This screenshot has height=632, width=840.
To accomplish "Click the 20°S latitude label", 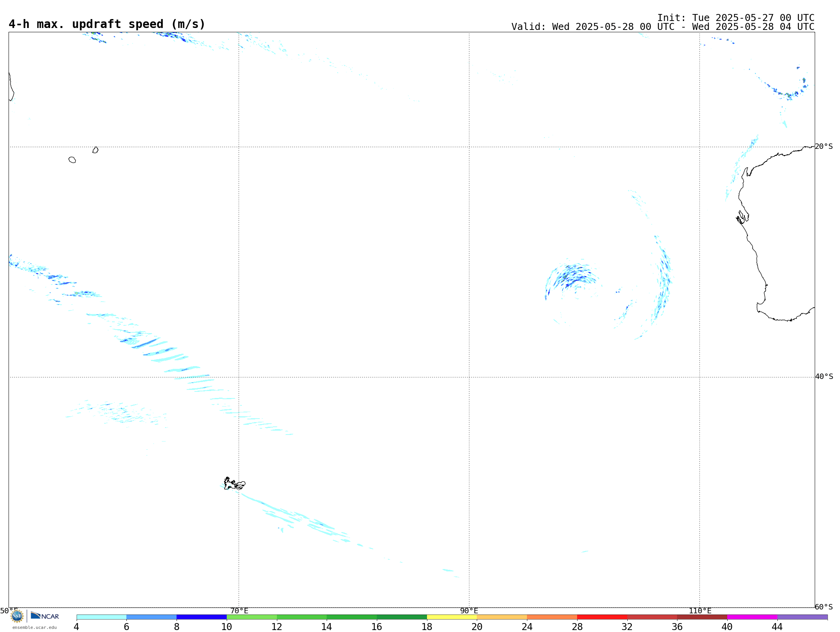I will point(824,147).
